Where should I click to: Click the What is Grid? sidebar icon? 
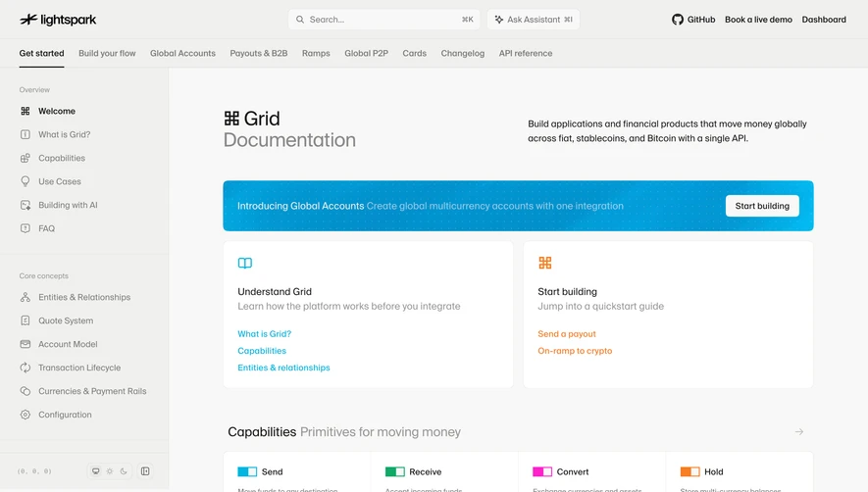tap(26, 134)
